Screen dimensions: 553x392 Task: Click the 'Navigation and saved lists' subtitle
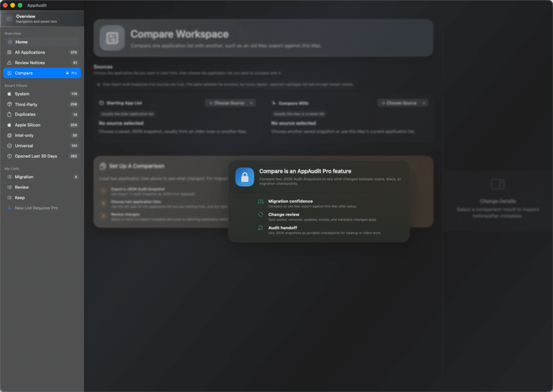tap(36, 22)
